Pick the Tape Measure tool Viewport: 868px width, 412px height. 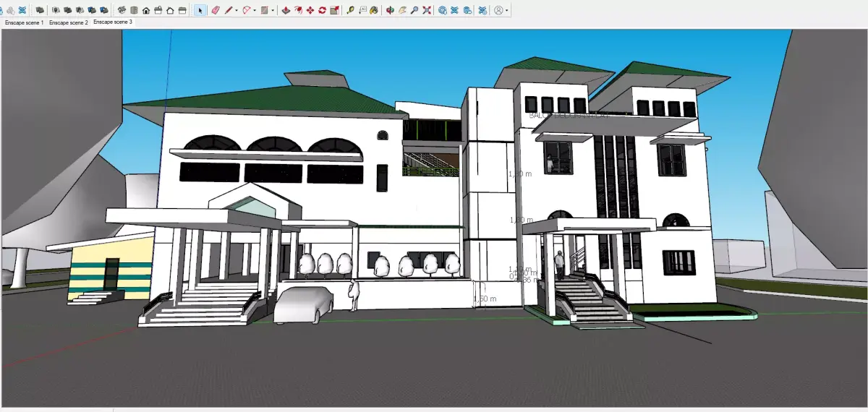coord(350,10)
